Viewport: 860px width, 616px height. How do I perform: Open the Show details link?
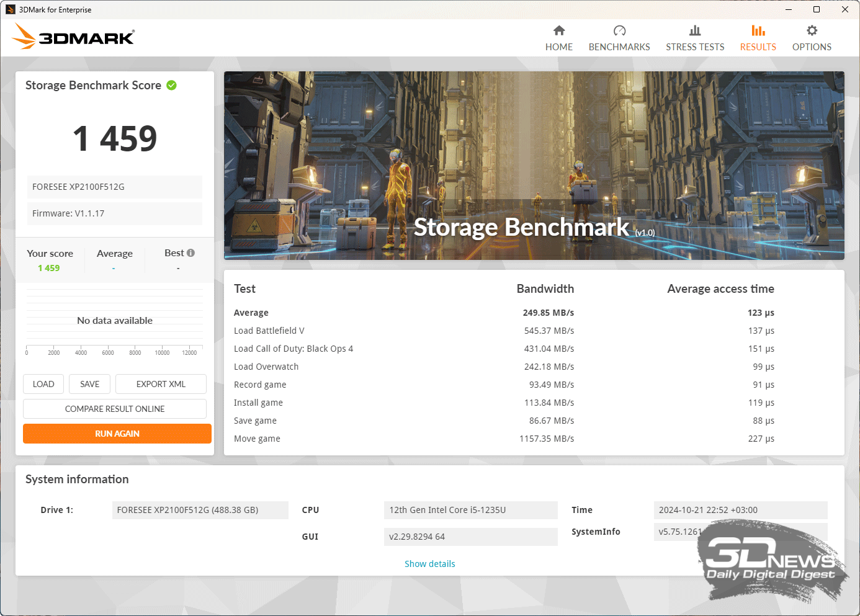tap(430, 564)
